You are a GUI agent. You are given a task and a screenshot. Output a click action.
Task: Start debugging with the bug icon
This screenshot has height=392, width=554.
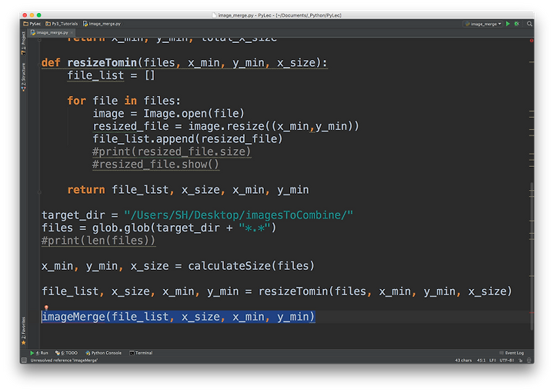coord(516,24)
